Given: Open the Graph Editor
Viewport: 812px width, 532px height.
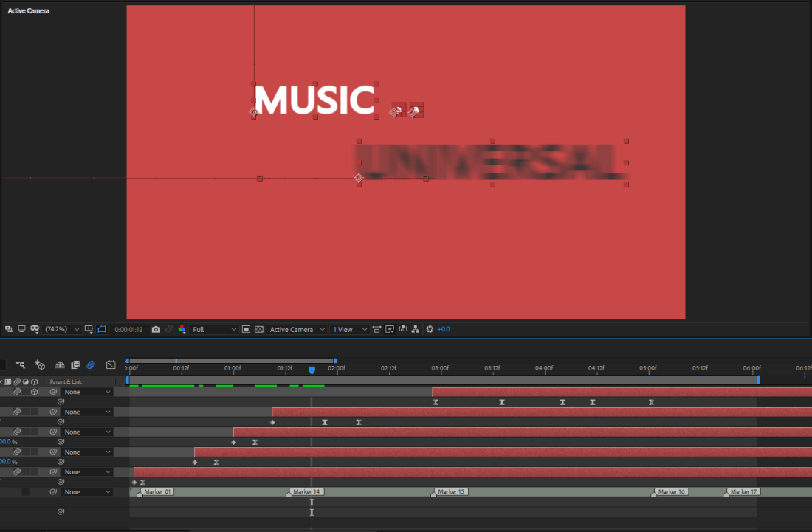Looking at the screenshot, I should (x=111, y=365).
